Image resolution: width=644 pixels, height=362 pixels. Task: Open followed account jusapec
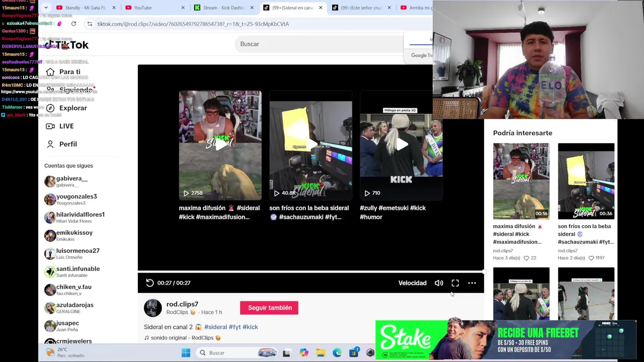pos(62,326)
